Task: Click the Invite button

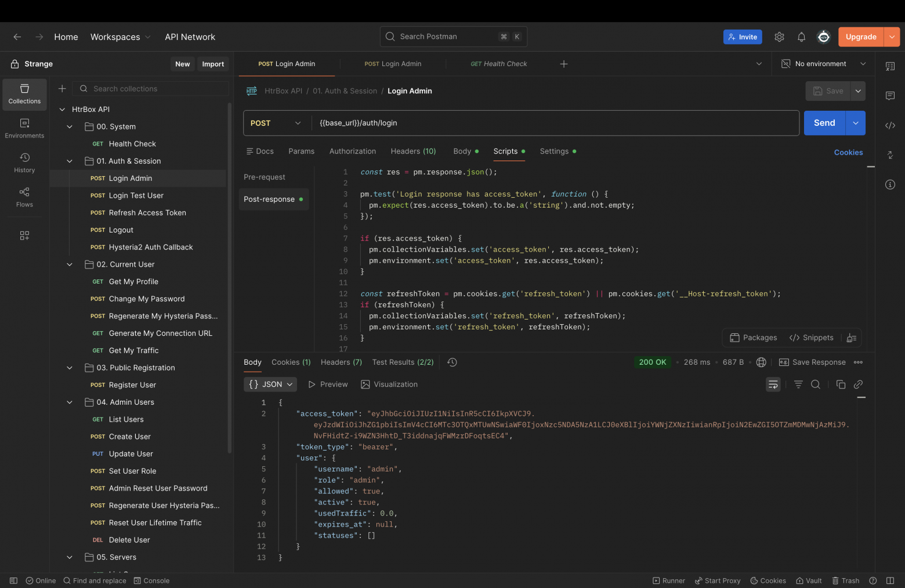Action: click(743, 37)
